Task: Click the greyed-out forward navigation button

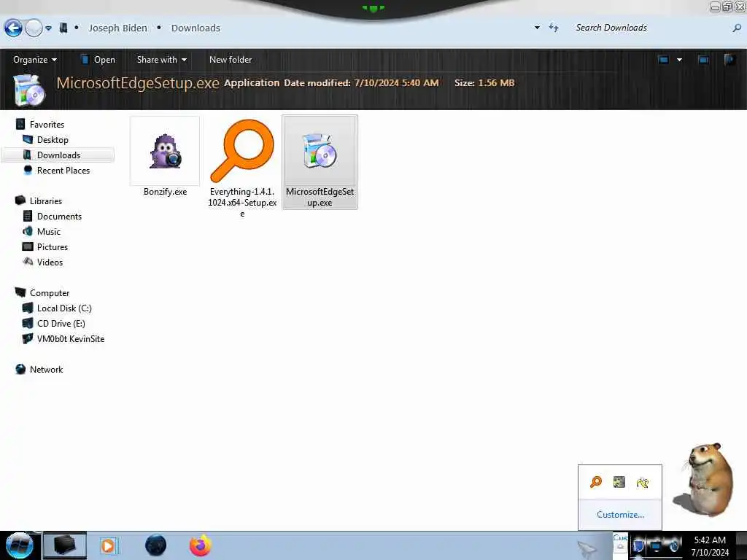Action: (34, 28)
